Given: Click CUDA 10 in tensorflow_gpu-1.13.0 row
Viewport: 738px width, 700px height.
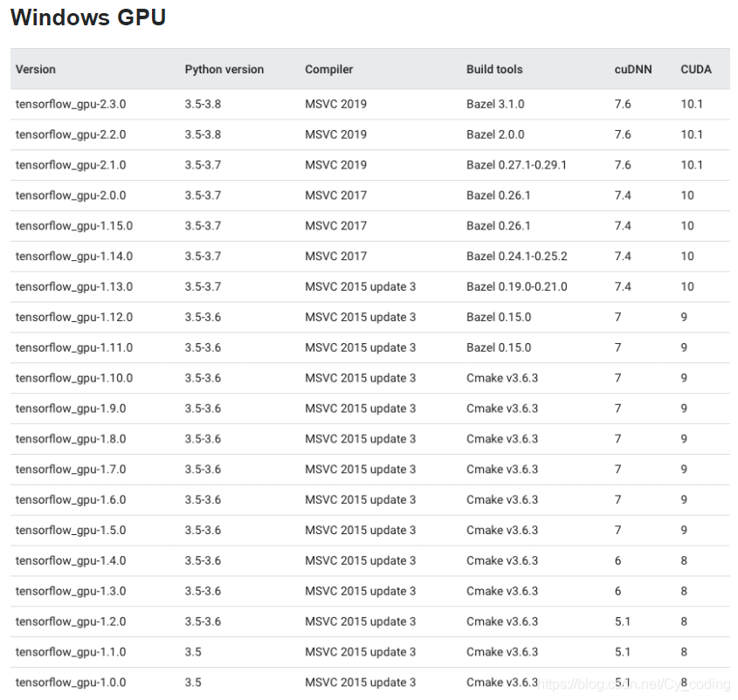Looking at the screenshot, I should tap(687, 287).
